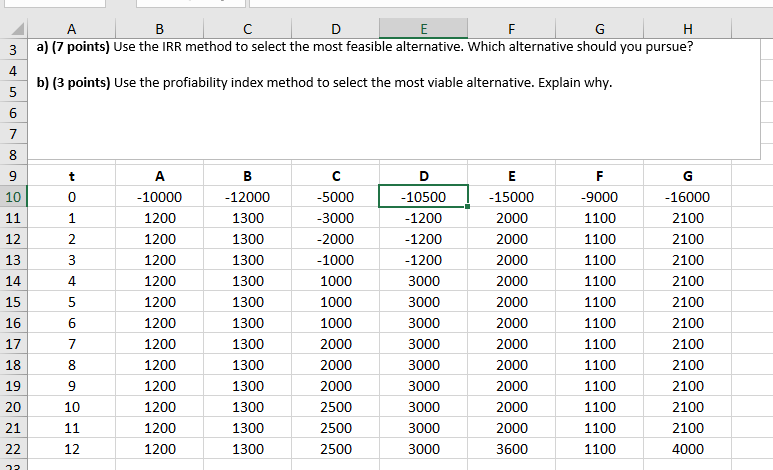Click the Select All corner triangle
The width and height of the screenshot is (773, 470).
(18, 29)
